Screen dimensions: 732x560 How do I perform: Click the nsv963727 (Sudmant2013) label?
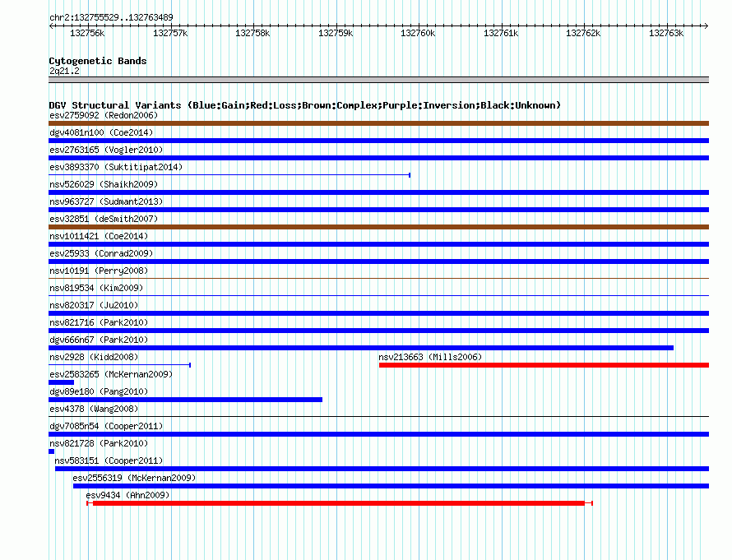click(106, 201)
